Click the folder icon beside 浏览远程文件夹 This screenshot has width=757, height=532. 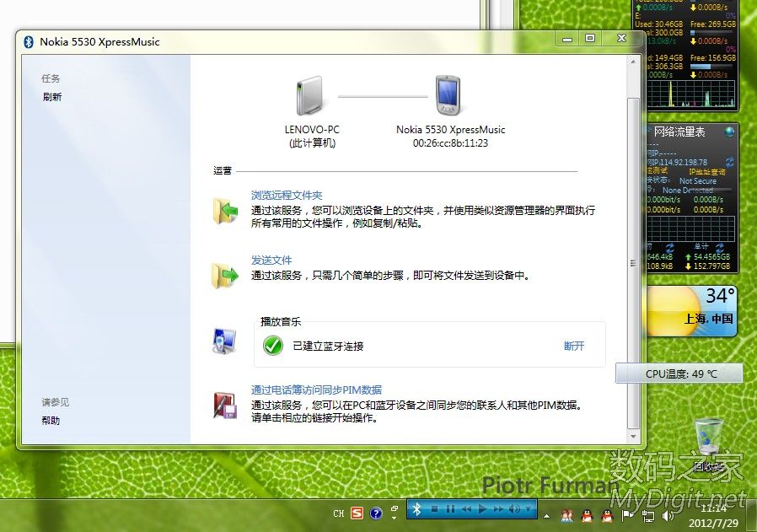pos(225,210)
